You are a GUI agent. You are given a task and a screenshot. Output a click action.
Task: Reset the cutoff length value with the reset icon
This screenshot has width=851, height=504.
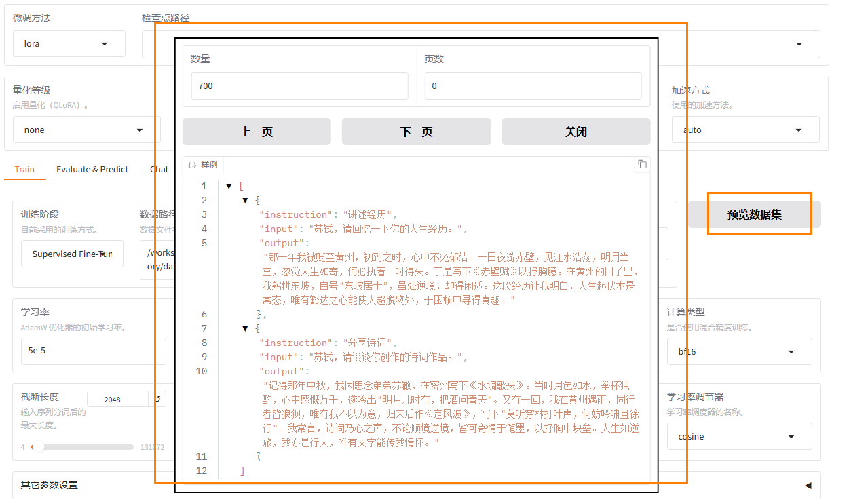click(157, 399)
